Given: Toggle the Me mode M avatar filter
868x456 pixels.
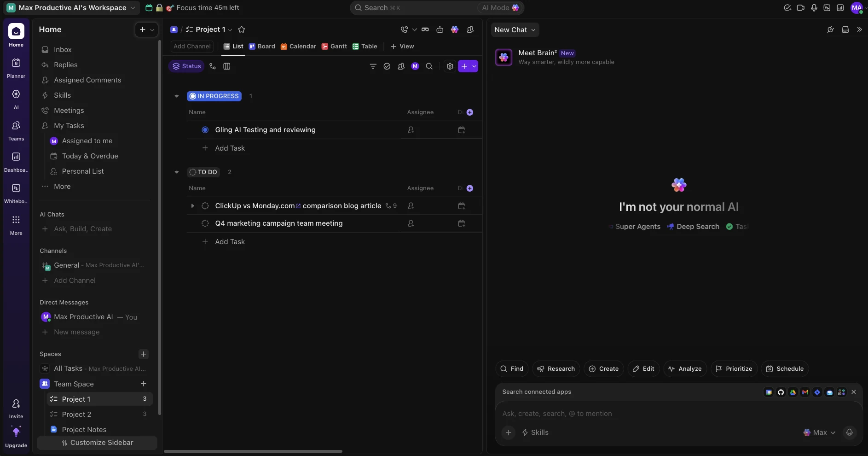Looking at the screenshot, I should (415, 66).
